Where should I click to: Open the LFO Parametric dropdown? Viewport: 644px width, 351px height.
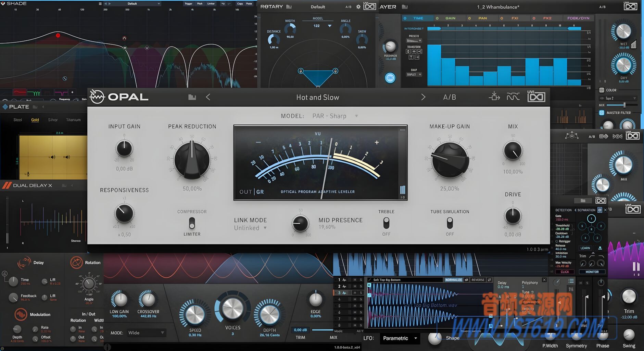pos(400,338)
